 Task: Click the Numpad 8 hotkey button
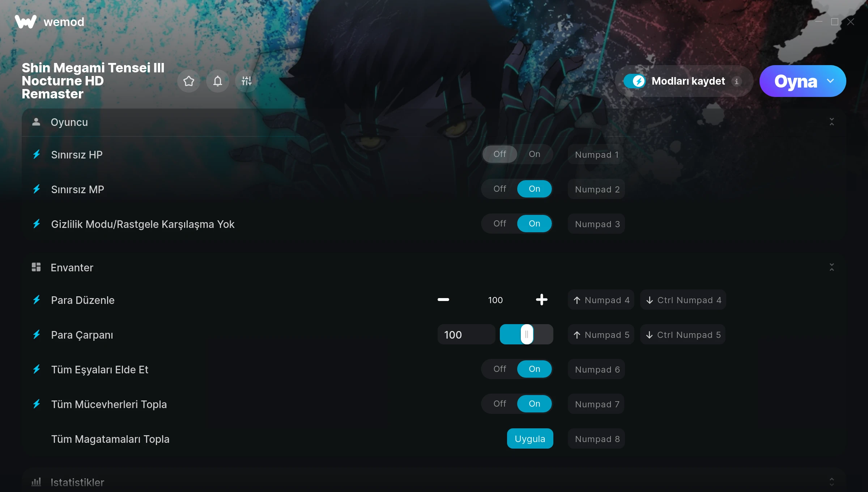click(x=596, y=439)
